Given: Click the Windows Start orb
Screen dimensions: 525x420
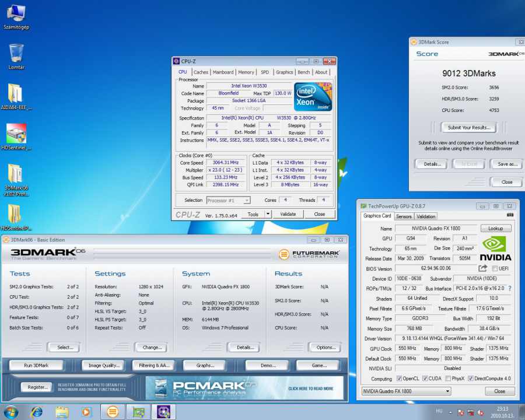Looking at the screenshot, I should 10,412.
